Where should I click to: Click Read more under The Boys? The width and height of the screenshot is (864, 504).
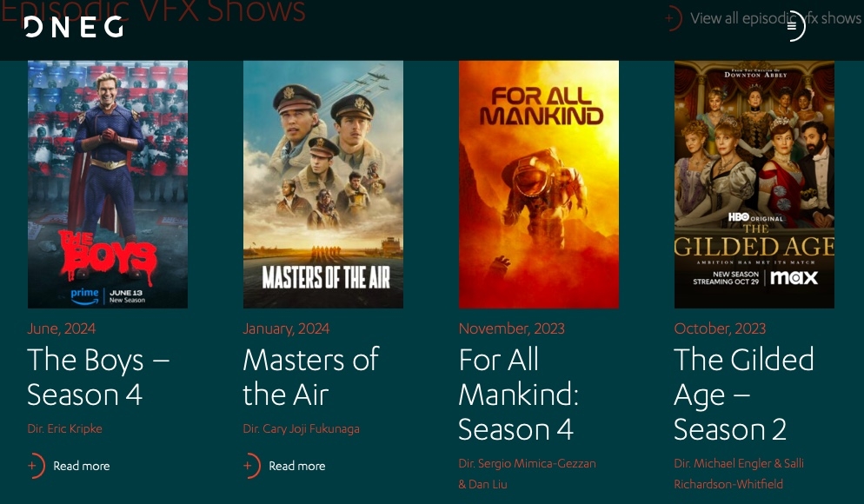82,466
